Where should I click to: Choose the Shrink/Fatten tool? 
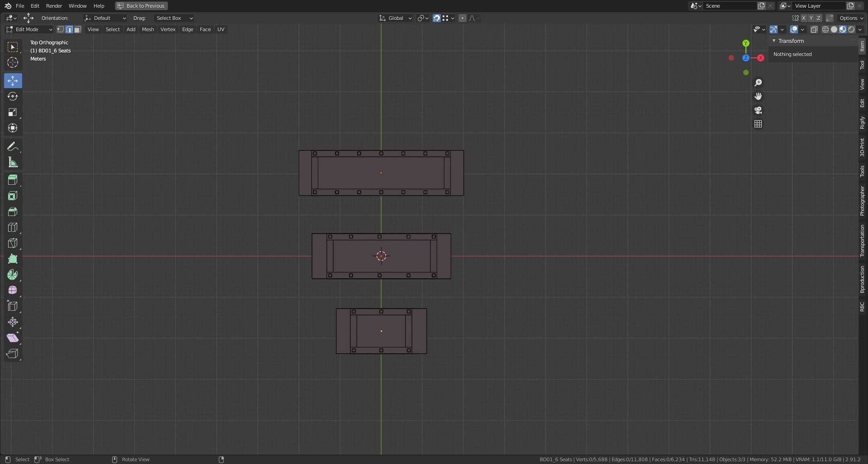click(13, 322)
